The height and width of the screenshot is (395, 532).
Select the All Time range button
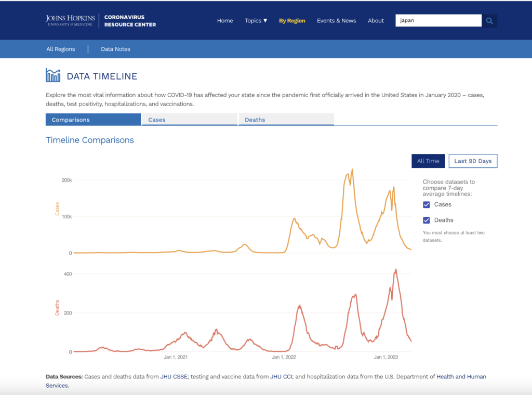[x=428, y=161]
